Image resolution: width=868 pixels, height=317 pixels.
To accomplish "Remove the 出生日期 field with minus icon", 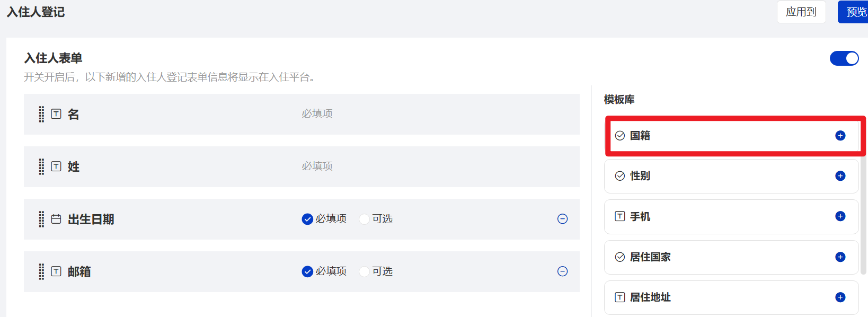I will click(562, 219).
